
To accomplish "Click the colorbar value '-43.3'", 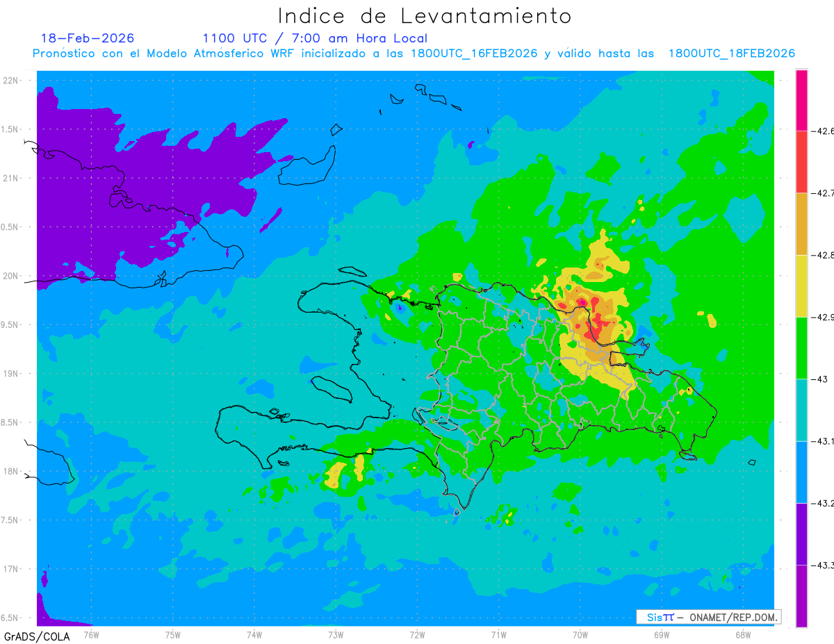I will click(x=824, y=565).
